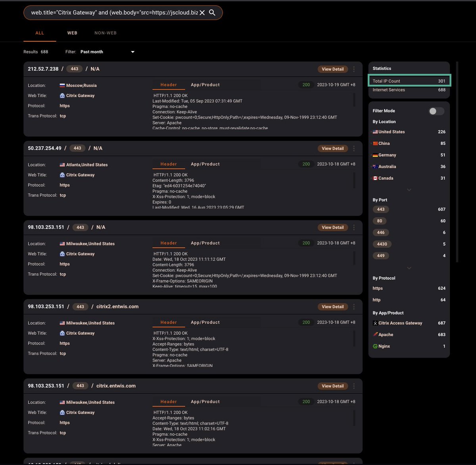Click the magnifier search icon
The height and width of the screenshot is (465, 476).
click(x=212, y=13)
